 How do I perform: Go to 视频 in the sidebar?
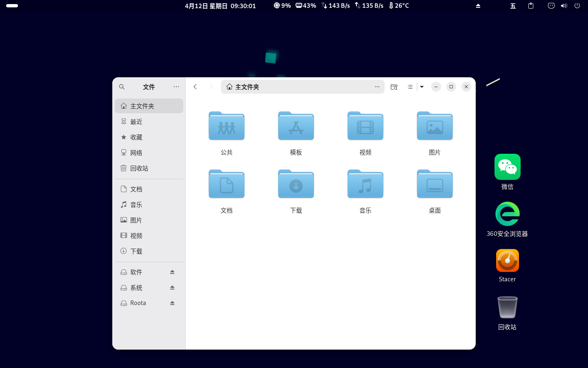(x=149, y=236)
